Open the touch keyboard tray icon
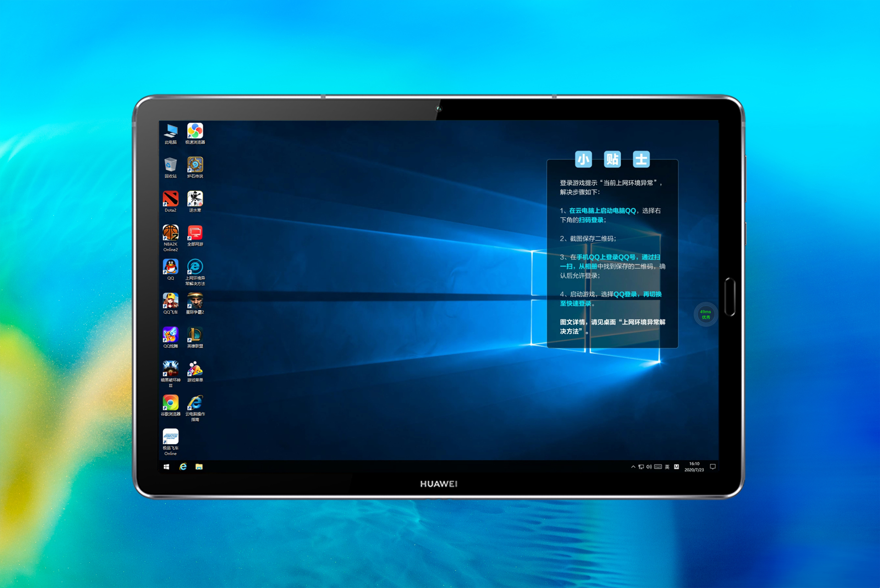 click(x=658, y=467)
